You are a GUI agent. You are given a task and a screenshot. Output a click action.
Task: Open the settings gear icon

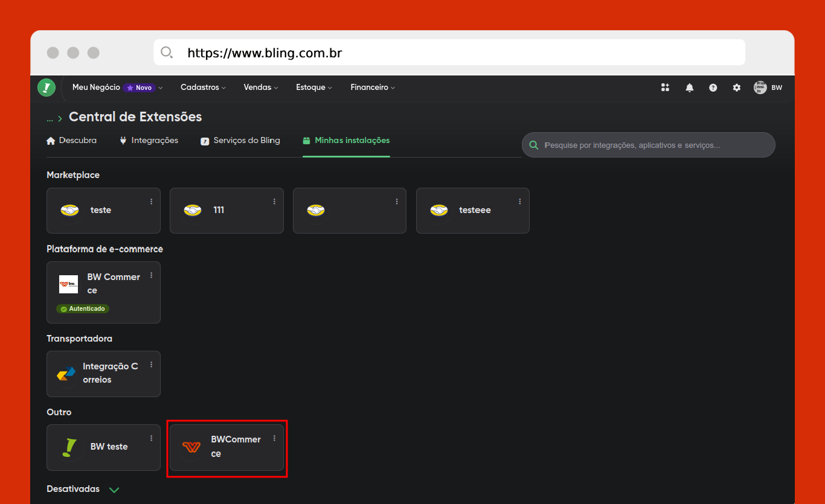pyautogui.click(x=737, y=88)
